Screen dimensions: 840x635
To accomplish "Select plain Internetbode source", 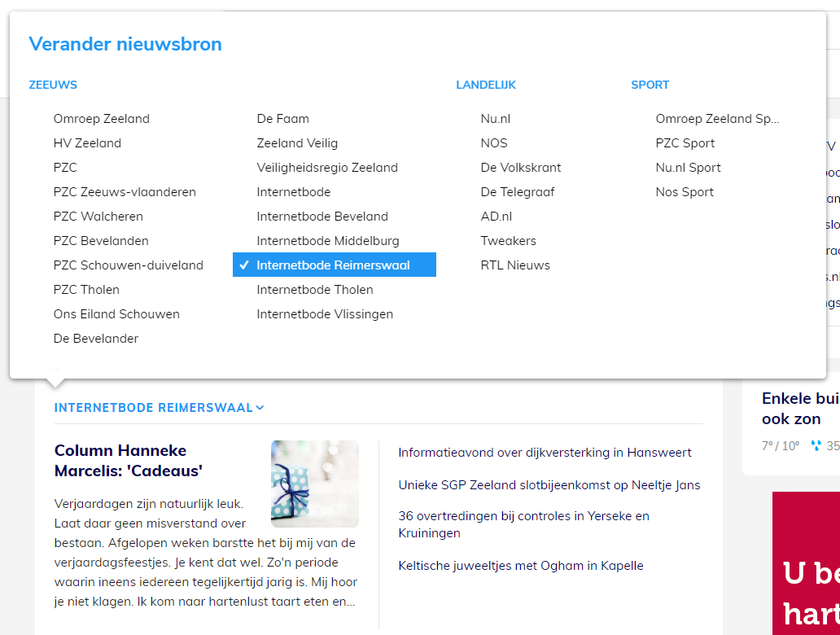I will tap(294, 192).
